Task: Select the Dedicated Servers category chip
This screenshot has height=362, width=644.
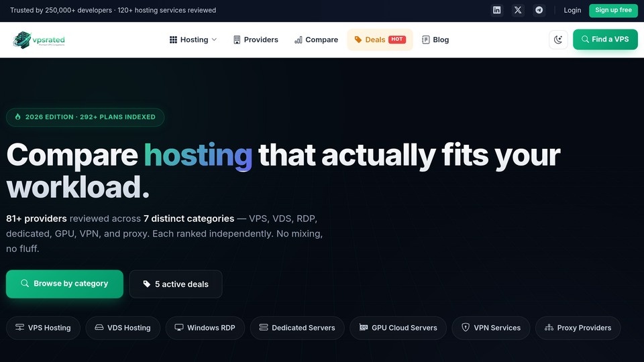Action: point(297,328)
